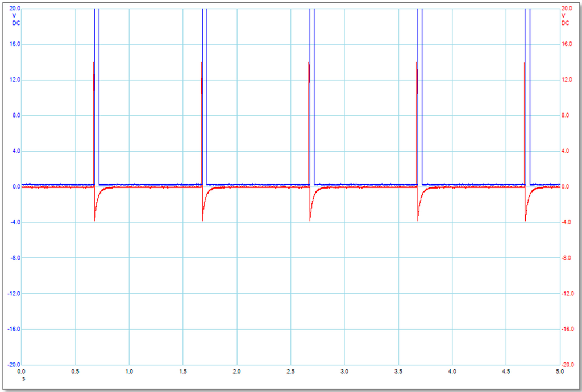
Task: Click the blue 12.0 label on left axis
Action: (15, 80)
